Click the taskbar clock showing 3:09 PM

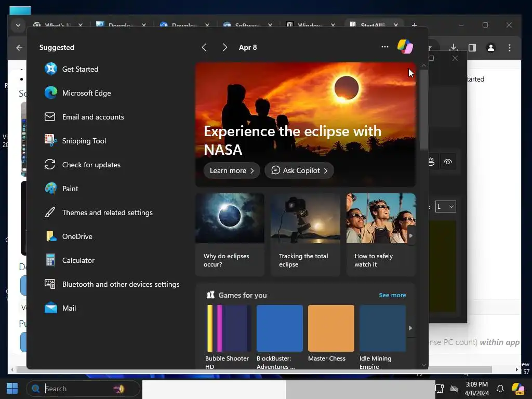pyautogui.click(x=477, y=389)
